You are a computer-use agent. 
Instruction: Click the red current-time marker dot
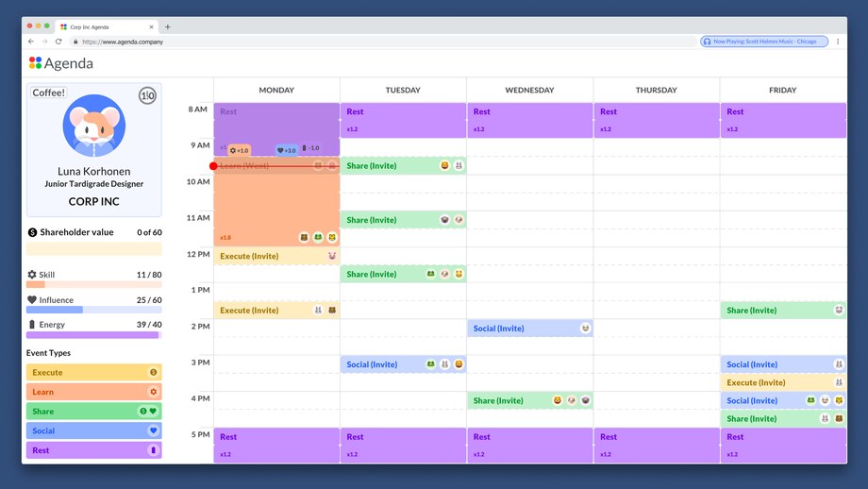[x=213, y=165]
